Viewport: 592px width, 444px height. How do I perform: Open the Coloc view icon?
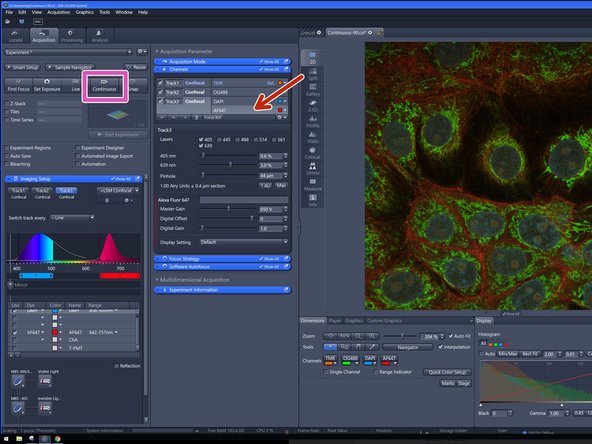pyautogui.click(x=313, y=153)
